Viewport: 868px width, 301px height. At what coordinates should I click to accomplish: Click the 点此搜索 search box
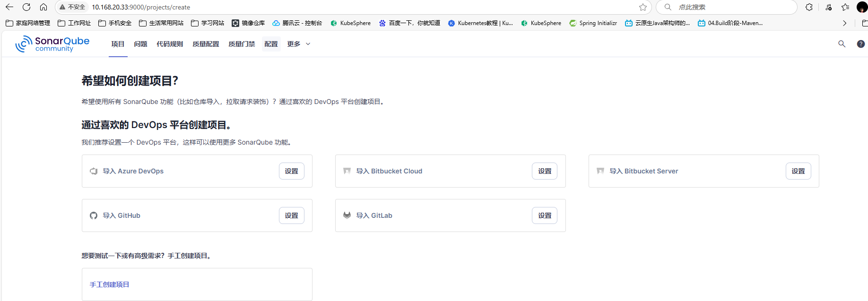pyautogui.click(x=727, y=7)
